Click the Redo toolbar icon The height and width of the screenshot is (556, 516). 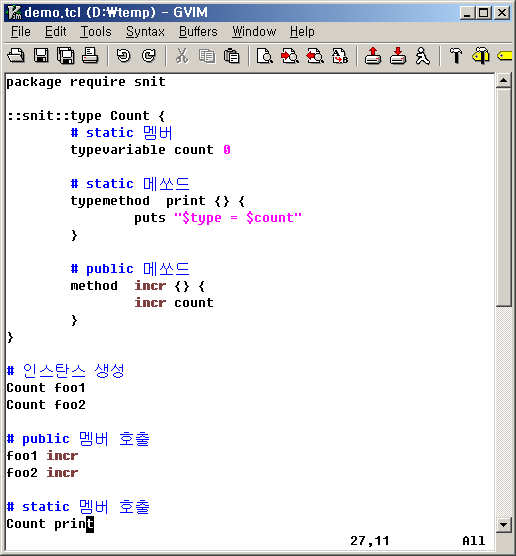[148, 56]
